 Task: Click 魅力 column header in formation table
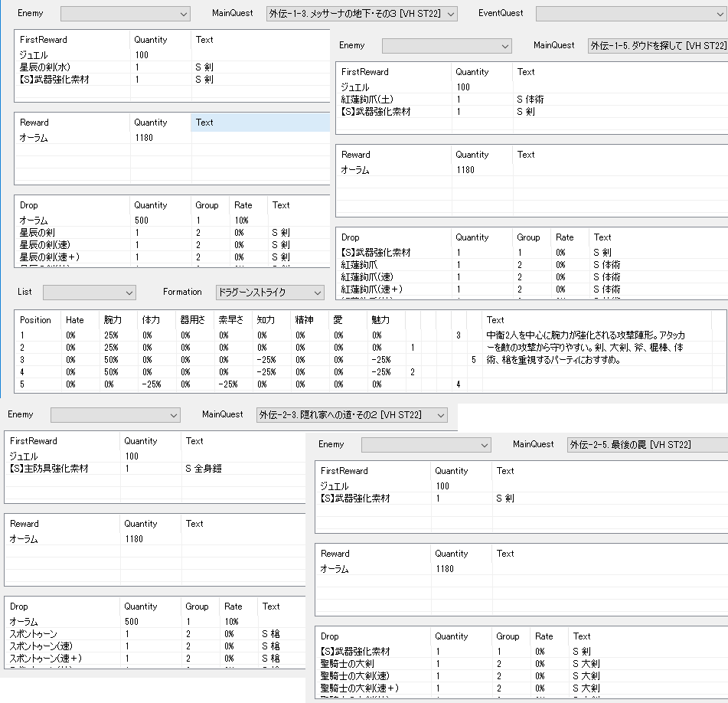click(386, 320)
